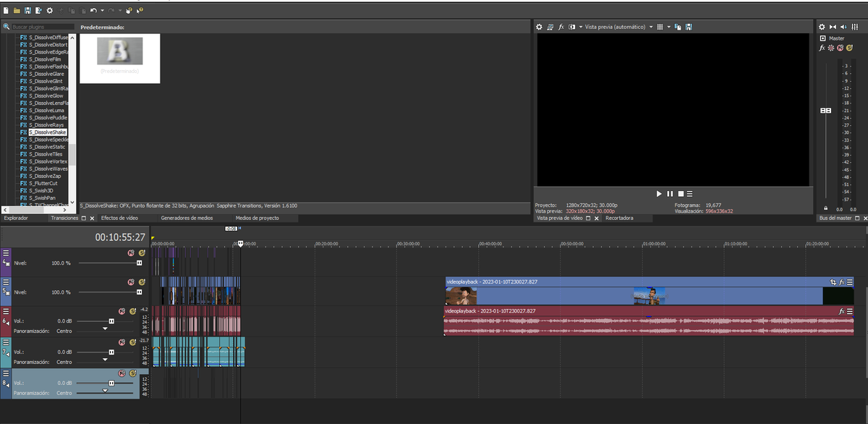Toggle Dim output speaker icon
This screenshot has width=868, height=424.
point(843,27)
